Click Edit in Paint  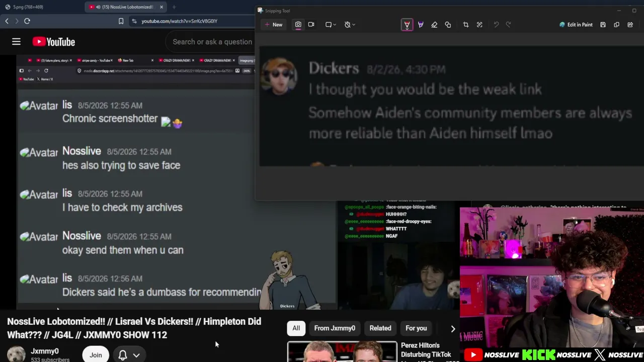click(576, 25)
